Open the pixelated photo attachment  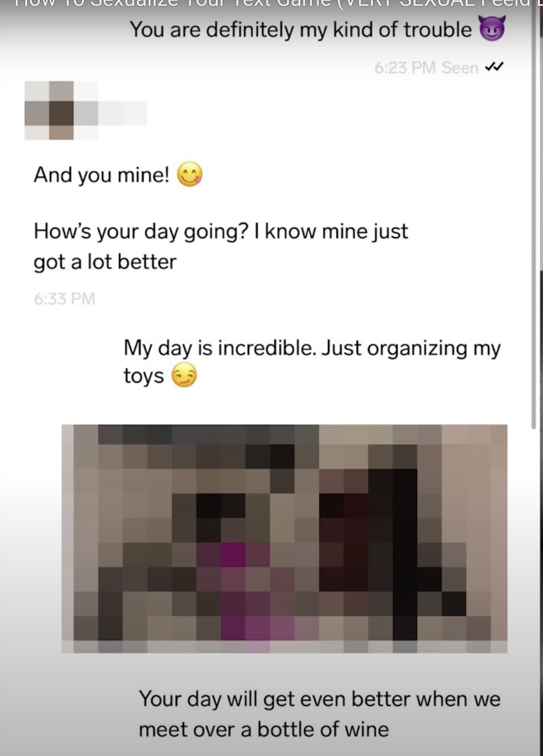[x=284, y=539]
